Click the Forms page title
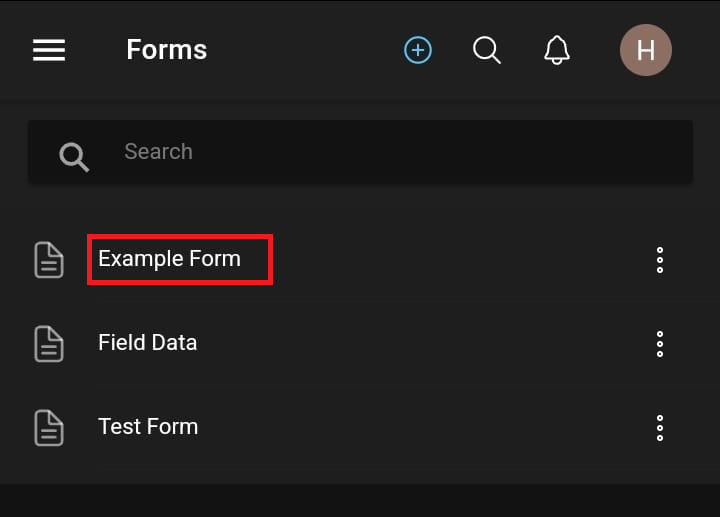This screenshot has width=720, height=517. (x=167, y=50)
